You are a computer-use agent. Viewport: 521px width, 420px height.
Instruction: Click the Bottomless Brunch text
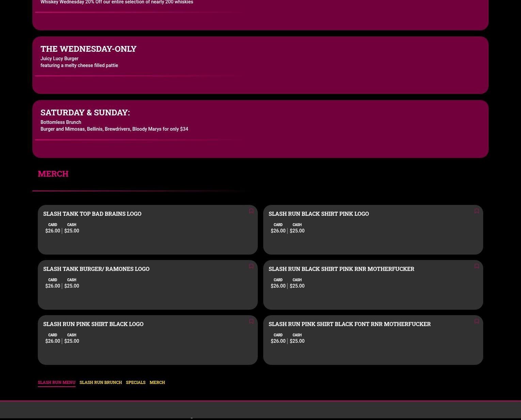coord(61,122)
